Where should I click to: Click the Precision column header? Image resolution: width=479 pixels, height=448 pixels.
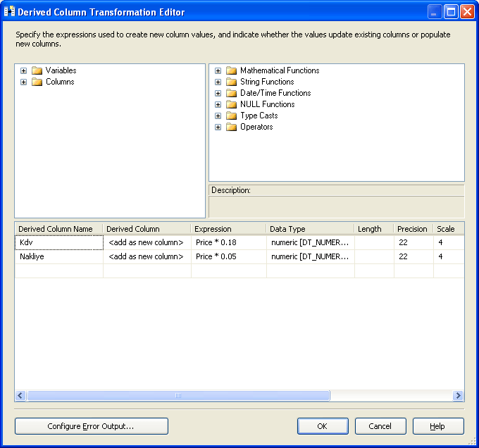coord(413,229)
